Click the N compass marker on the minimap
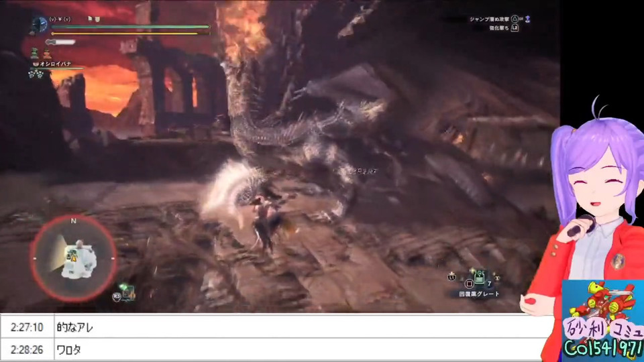 74,221
